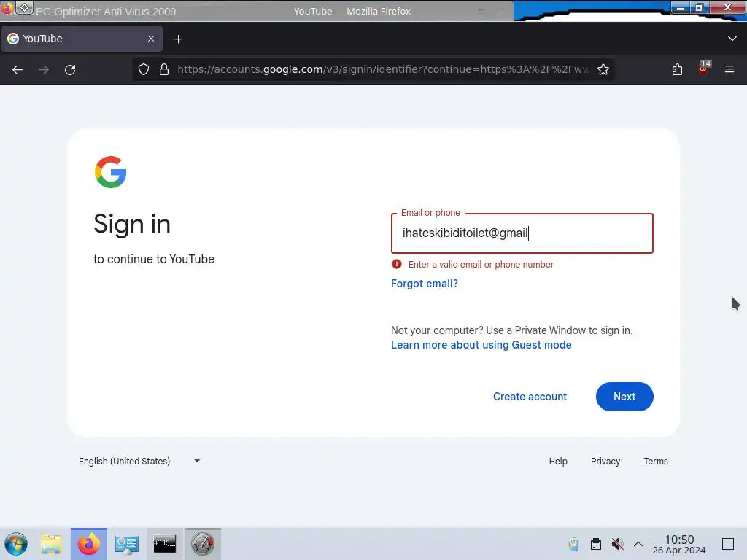Open the terminal taskbar icon

pyautogui.click(x=164, y=544)
